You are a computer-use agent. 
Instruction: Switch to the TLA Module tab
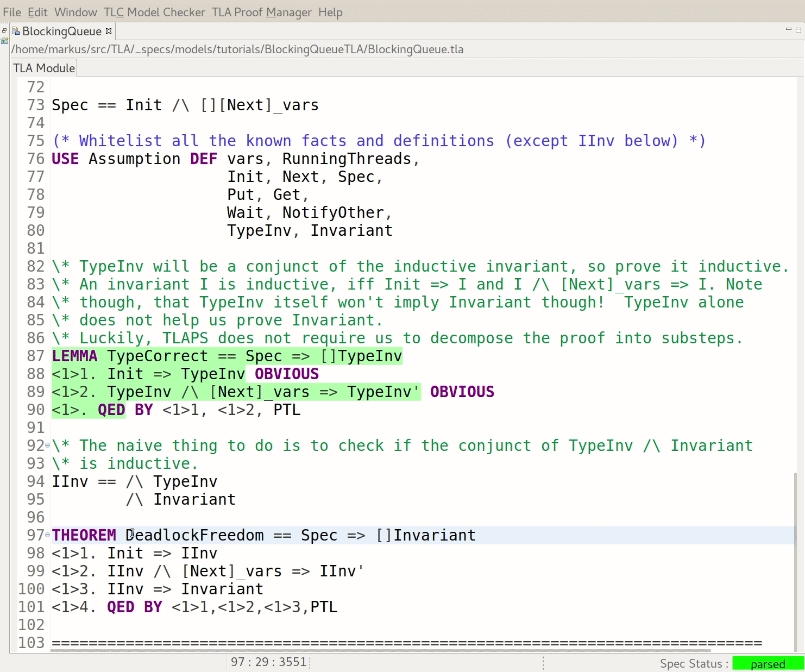44,68
